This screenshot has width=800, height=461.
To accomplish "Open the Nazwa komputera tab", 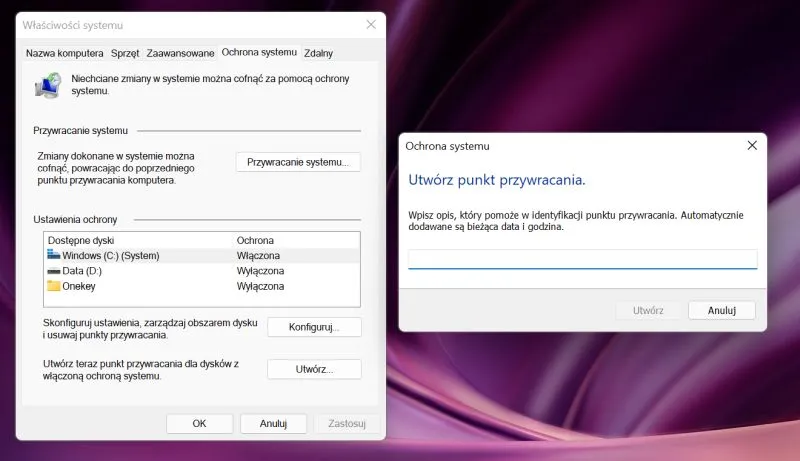I will [x=64, y=53].
